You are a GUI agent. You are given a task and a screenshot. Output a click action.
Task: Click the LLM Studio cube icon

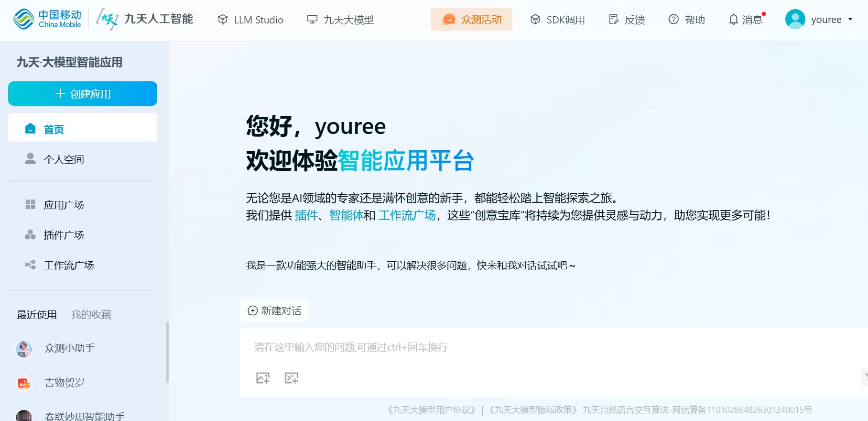(x=223, y=20)
